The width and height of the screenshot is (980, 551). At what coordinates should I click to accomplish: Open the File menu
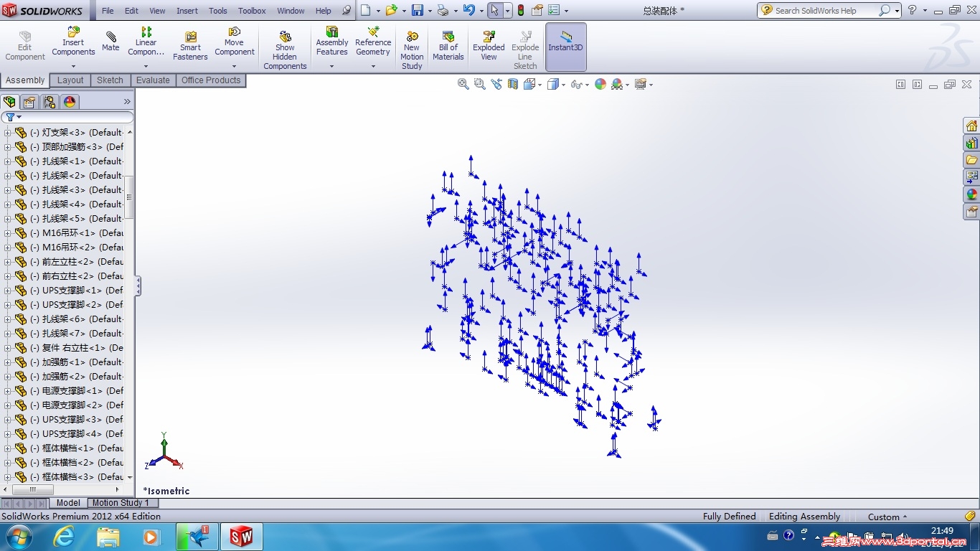[108, 11]
